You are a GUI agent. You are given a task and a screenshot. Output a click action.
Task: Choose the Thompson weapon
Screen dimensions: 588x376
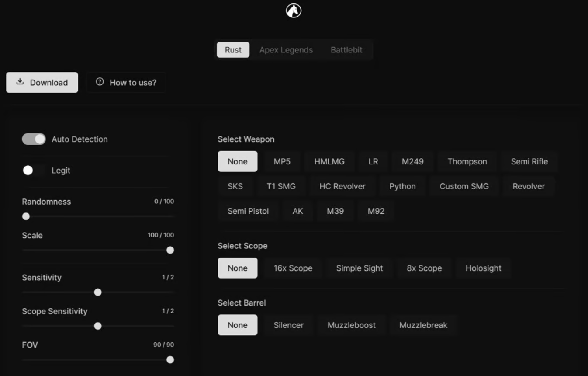[x=467, y=161]
